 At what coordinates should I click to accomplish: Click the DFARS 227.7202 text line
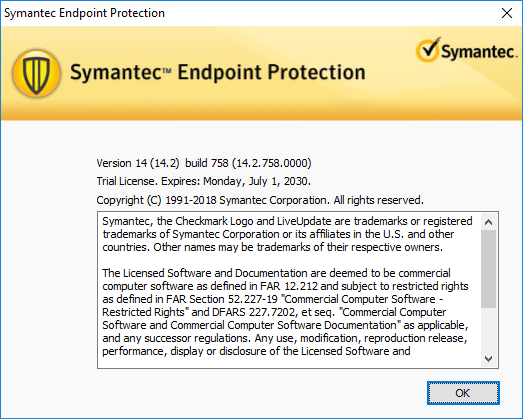[274, 312]
